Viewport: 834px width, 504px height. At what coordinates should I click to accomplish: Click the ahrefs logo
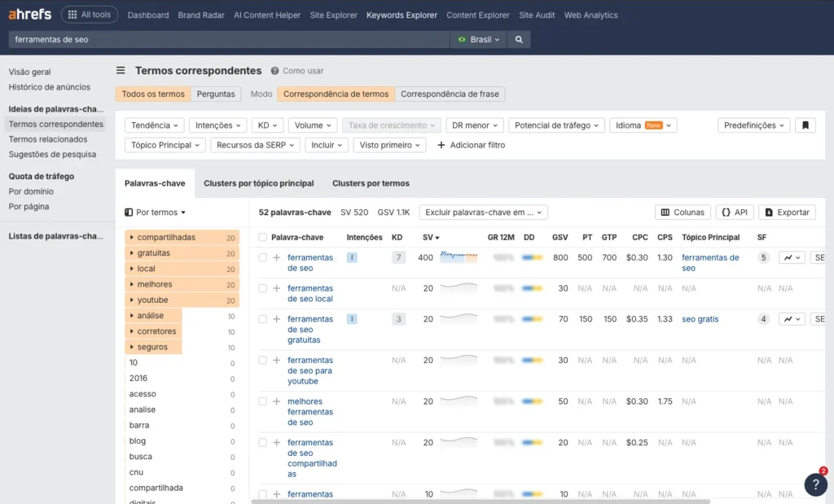coord(30,15)
